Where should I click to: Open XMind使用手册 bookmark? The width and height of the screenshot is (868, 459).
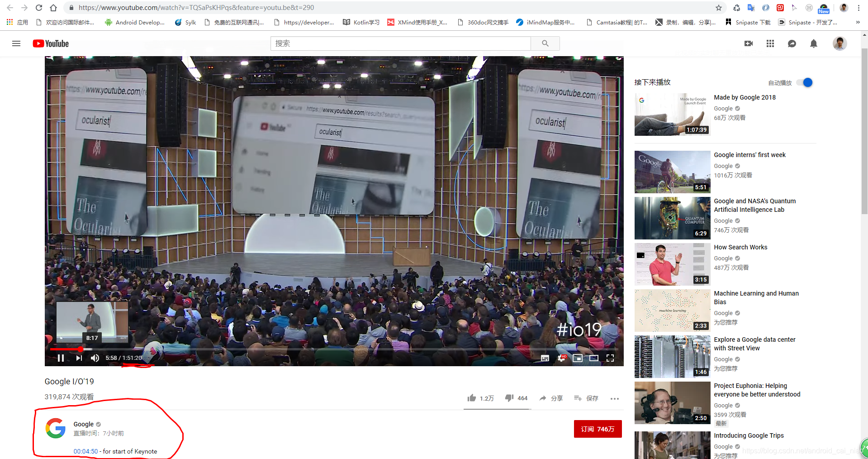(x=417, y=22)
